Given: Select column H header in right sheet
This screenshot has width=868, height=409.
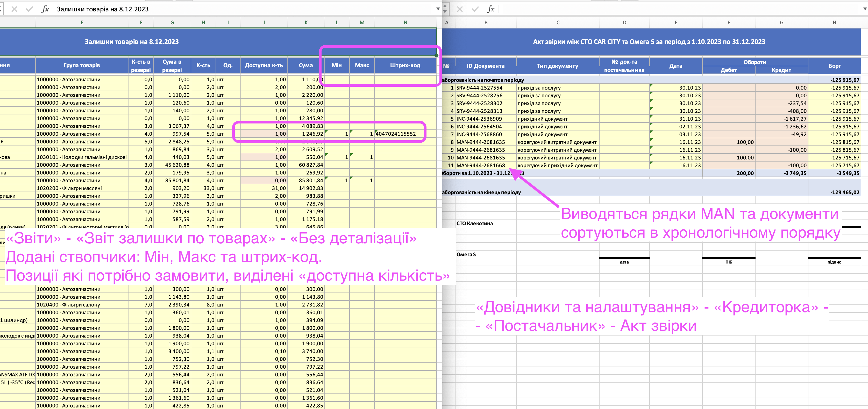Looking at the screenshot, I should click(x=834, y=23).
